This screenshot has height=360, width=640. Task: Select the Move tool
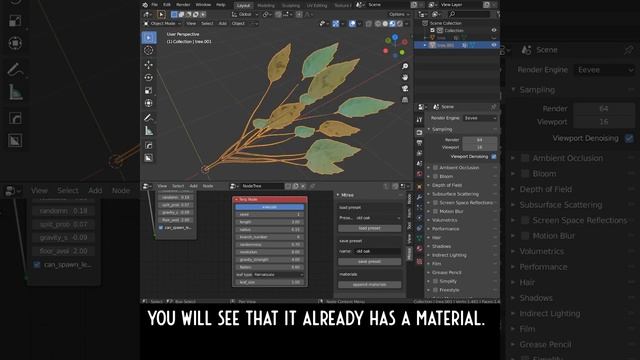[x=149, y=64]
